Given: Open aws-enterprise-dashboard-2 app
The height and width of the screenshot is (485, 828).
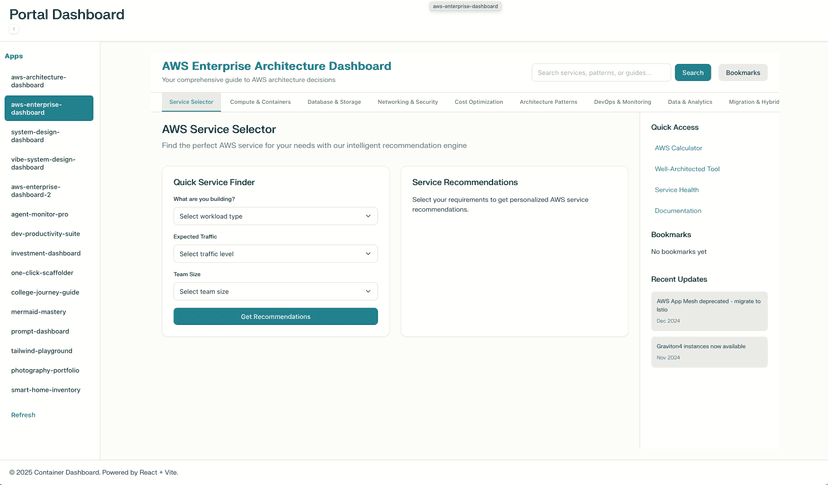Looking at the screenshot, I should click(x=49, y=191).
